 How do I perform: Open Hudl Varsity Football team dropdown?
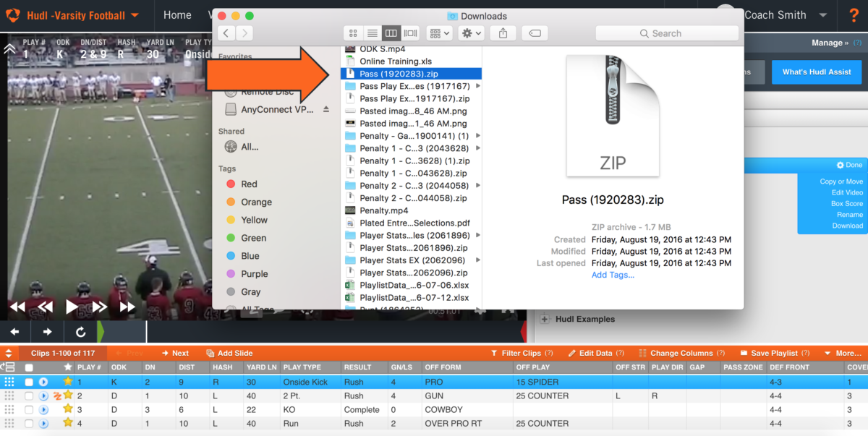[84, 15]
